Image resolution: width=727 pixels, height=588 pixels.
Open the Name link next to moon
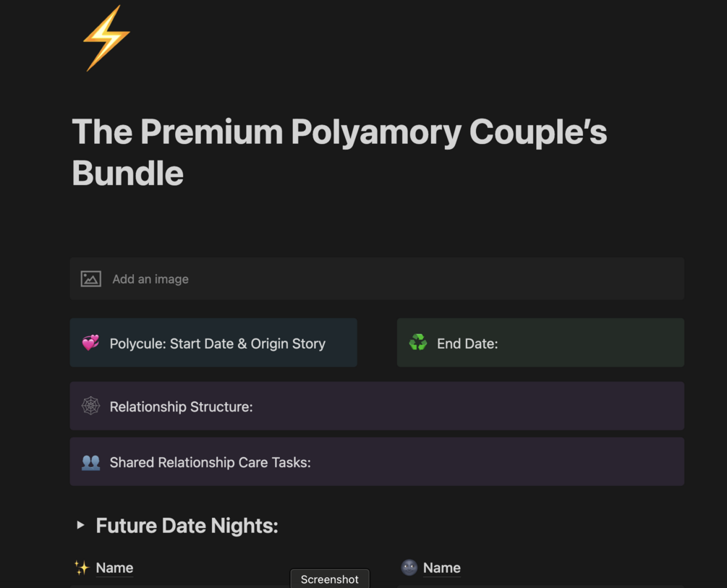(441, 568)
